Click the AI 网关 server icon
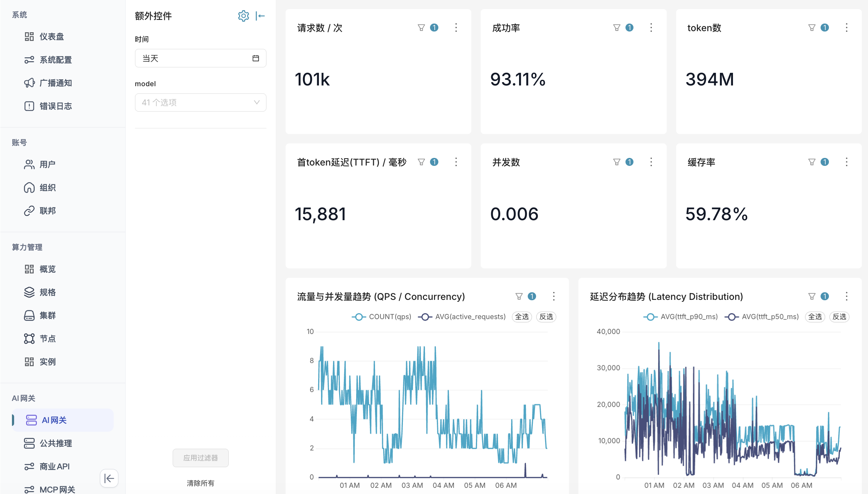This screenshot has height=494, width=868. coord(31,420)
